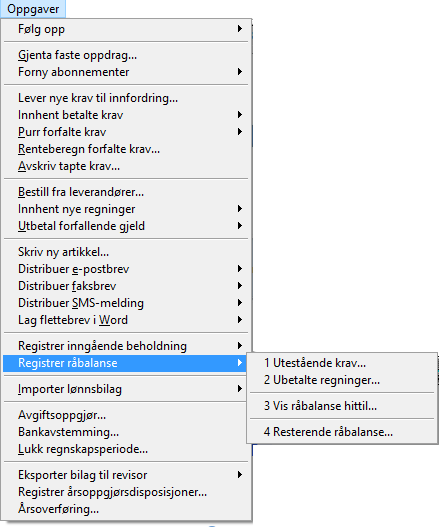Open Distribuer SMS-melding submenu
The image size is (440, 527).
pos(126,303)
